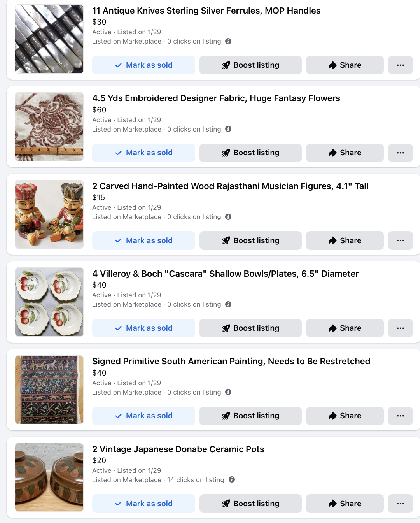Image resolution: width=420 pixels, height=523 pixels.
Task: Open more options for Antique Knives listing
Action: [x=400, y=65]
